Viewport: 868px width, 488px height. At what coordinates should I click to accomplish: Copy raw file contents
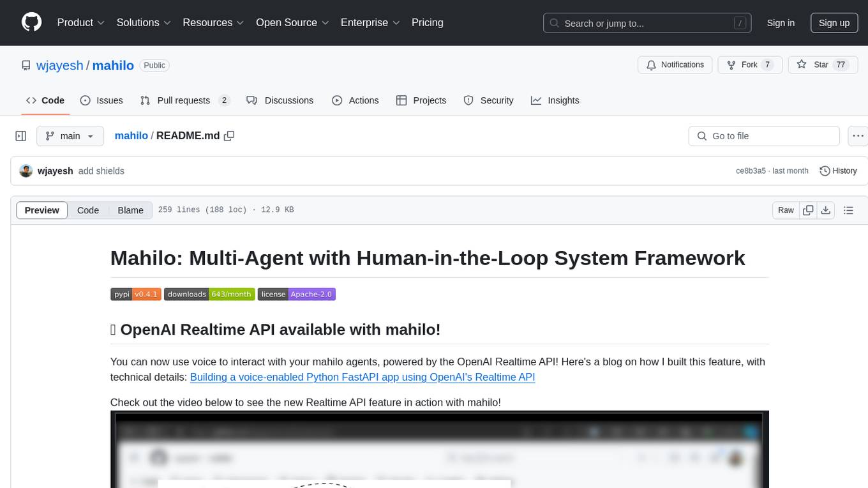tap(808, 210)
